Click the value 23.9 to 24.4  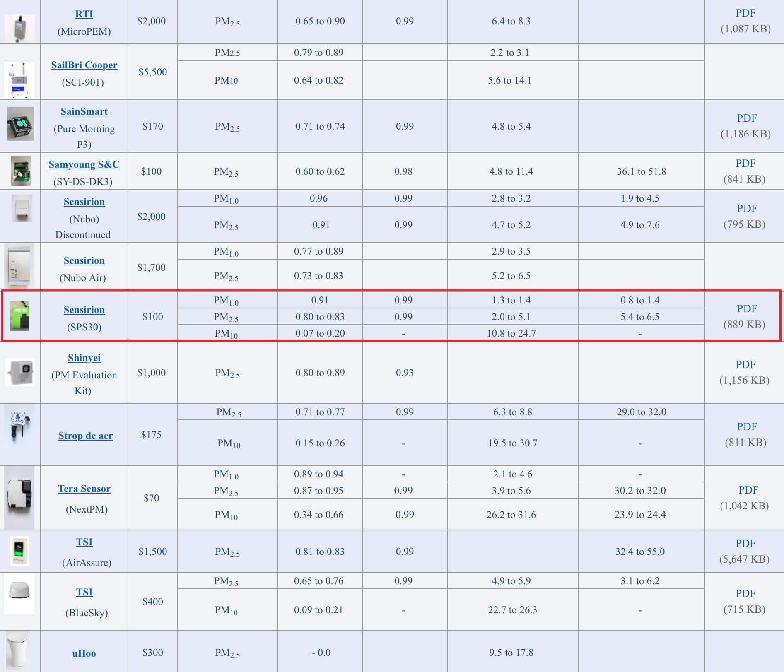coord(640,515)
